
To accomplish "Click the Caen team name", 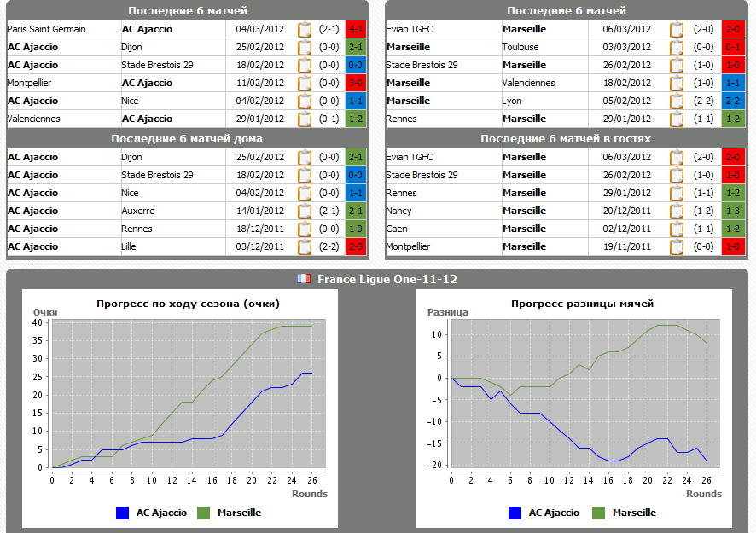I will [397, 229].
